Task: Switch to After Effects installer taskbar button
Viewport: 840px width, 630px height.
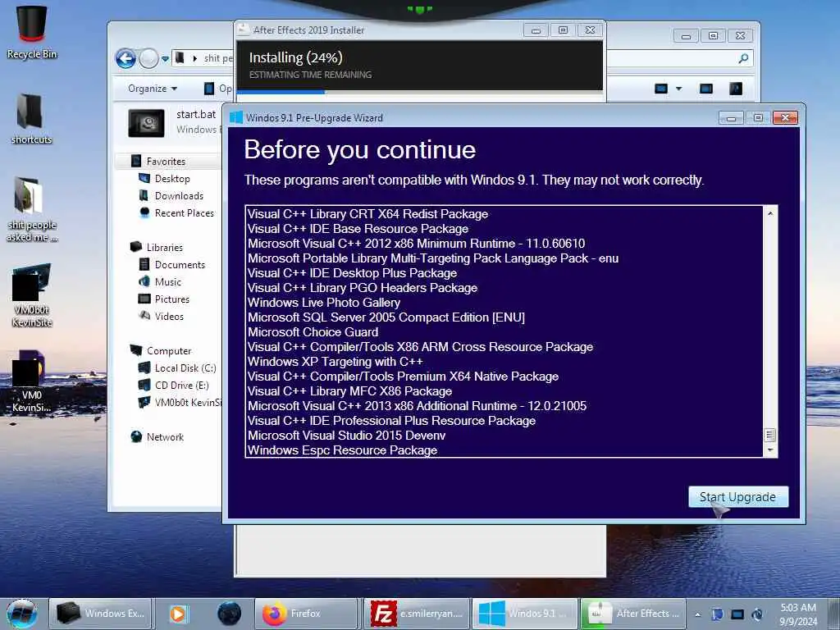Action: click(634, 614)
